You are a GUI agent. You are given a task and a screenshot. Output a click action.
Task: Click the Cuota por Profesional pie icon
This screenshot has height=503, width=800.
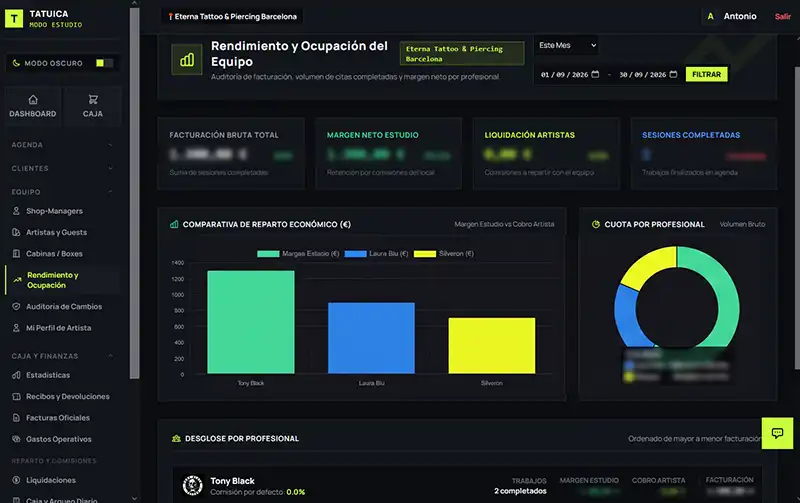tap(595, 224)
